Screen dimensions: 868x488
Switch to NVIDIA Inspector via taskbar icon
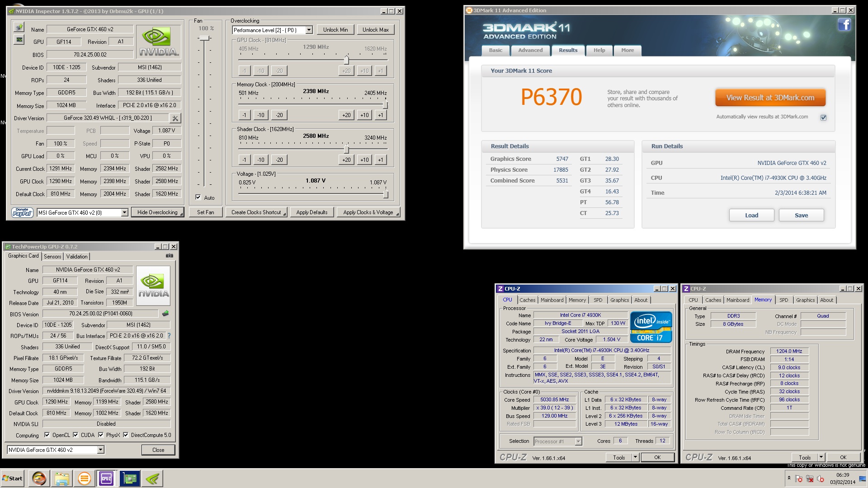(x=152, y=479)
